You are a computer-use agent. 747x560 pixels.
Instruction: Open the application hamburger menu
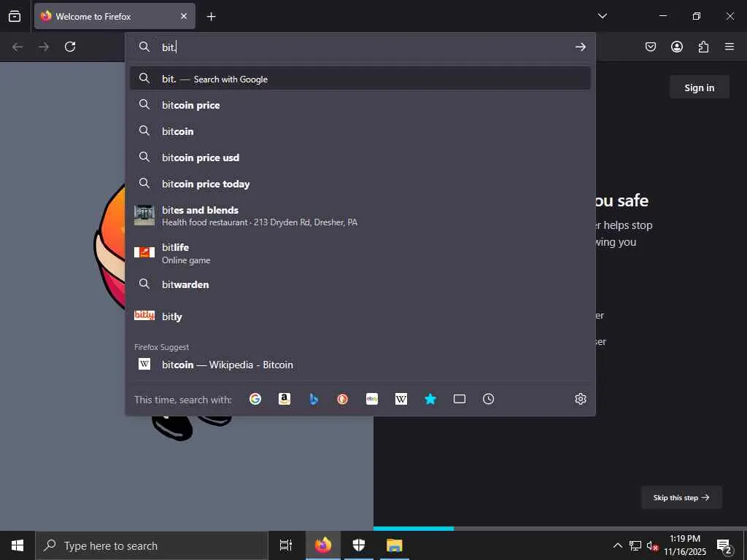729,47
